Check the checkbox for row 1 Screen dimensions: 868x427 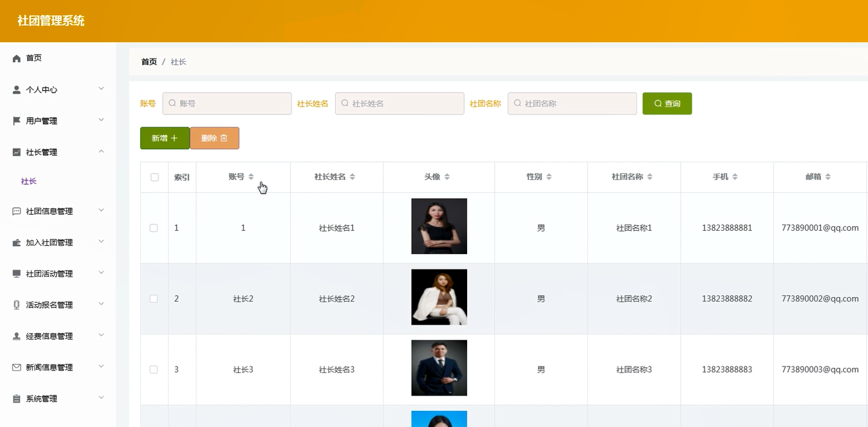pyautogui.click(x=154, y=228)
